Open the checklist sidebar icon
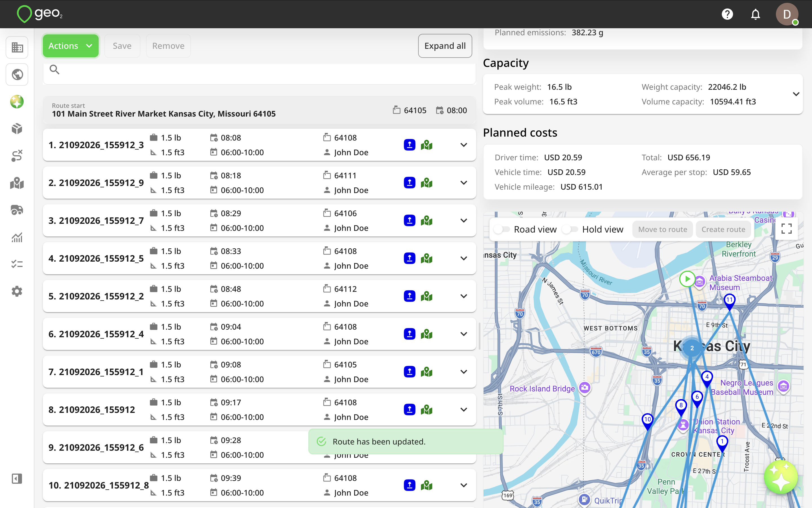This screenshot has height=508, width=812. coord(17,264)
